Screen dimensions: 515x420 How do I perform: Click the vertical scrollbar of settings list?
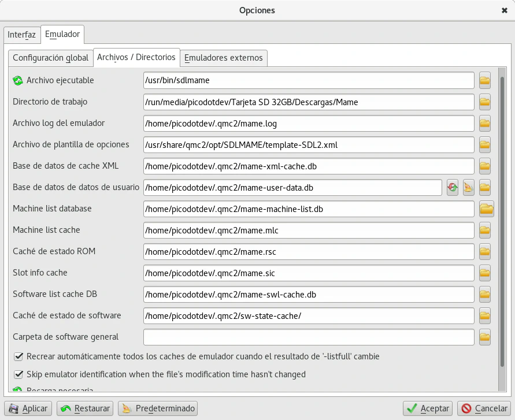(x=502, y=231)
